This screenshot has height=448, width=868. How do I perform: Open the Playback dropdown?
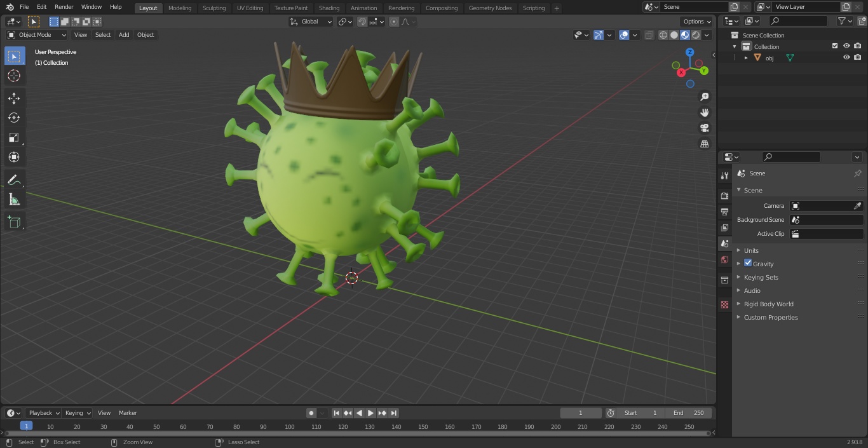click(x=43, y=413)
